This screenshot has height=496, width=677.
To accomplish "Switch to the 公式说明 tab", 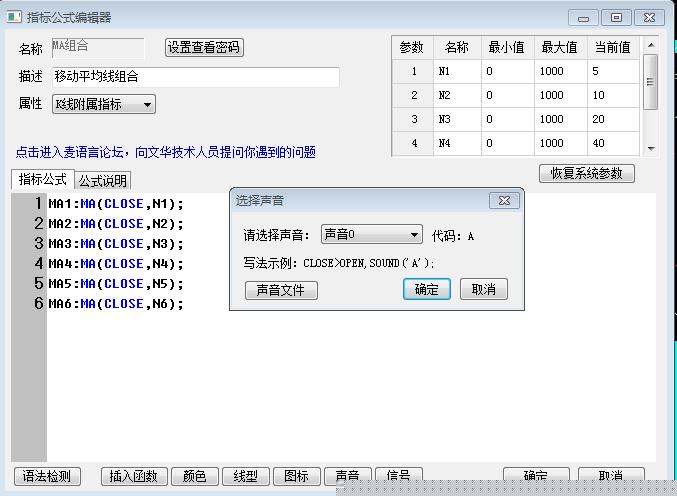I will pyautogui.click(x=103, y=181).
